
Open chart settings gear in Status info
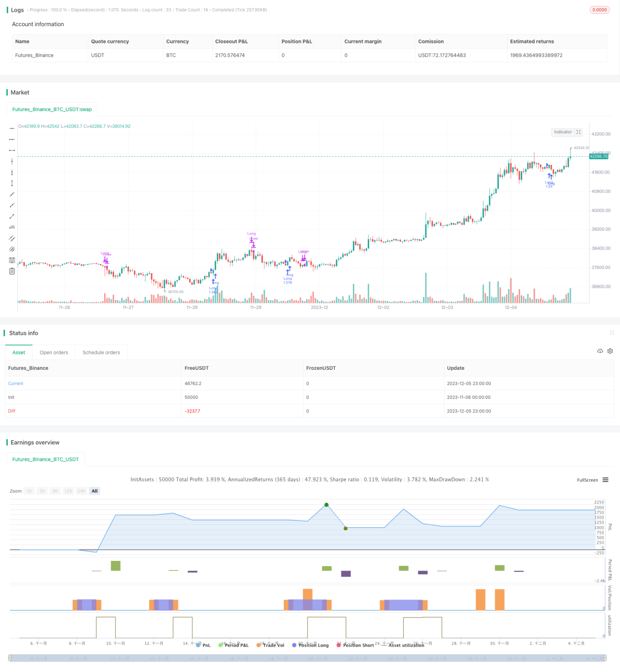click(x=610, y=351)
